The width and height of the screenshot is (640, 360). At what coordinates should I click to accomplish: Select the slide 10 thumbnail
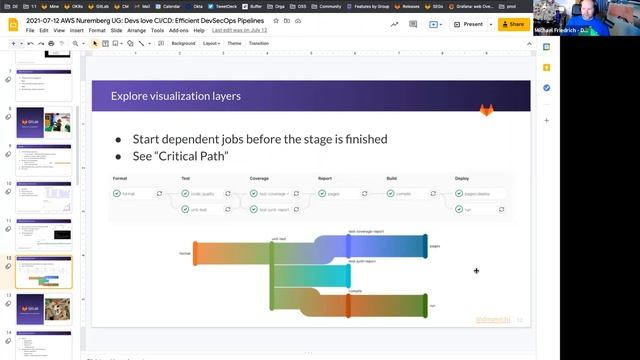44,197
